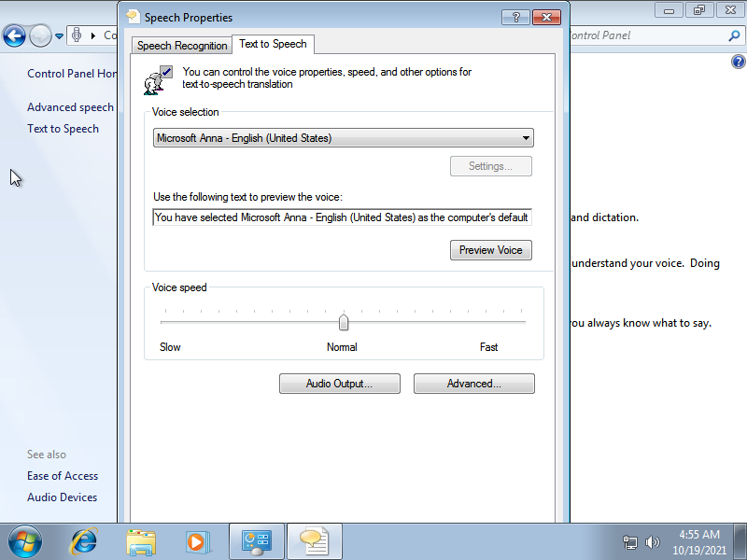Switch to Speech Properties taskbar button

coord(315,542)
